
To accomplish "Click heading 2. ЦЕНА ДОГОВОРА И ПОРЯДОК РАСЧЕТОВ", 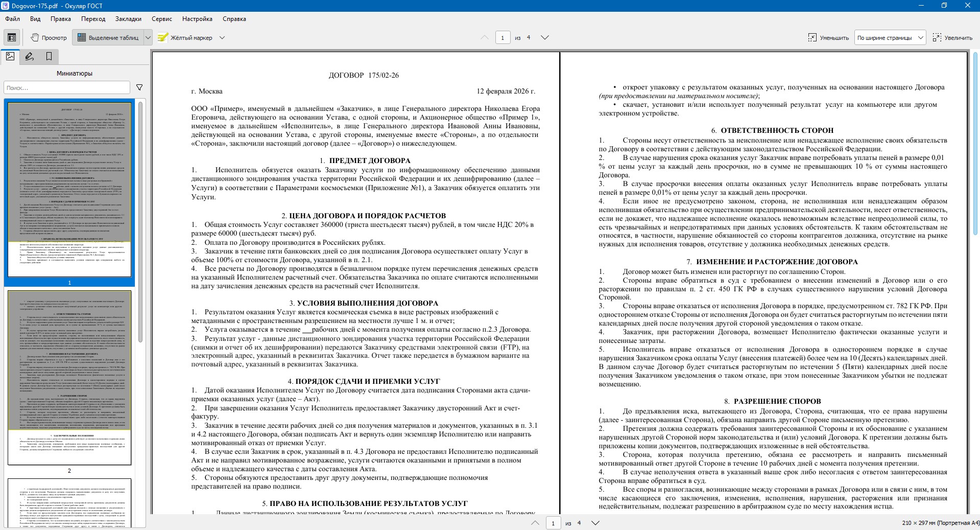I will click(364, 216).
